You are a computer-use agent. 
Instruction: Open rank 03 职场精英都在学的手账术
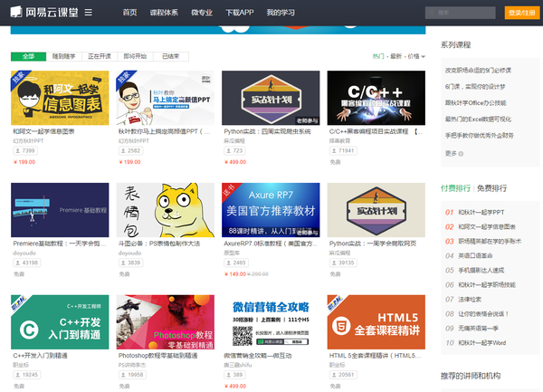(490, 242)
